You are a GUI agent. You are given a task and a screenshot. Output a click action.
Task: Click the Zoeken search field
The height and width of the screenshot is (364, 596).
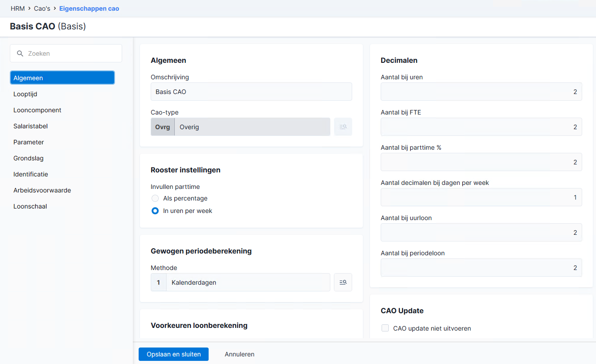pyautogui.click(x=66, y=53)
